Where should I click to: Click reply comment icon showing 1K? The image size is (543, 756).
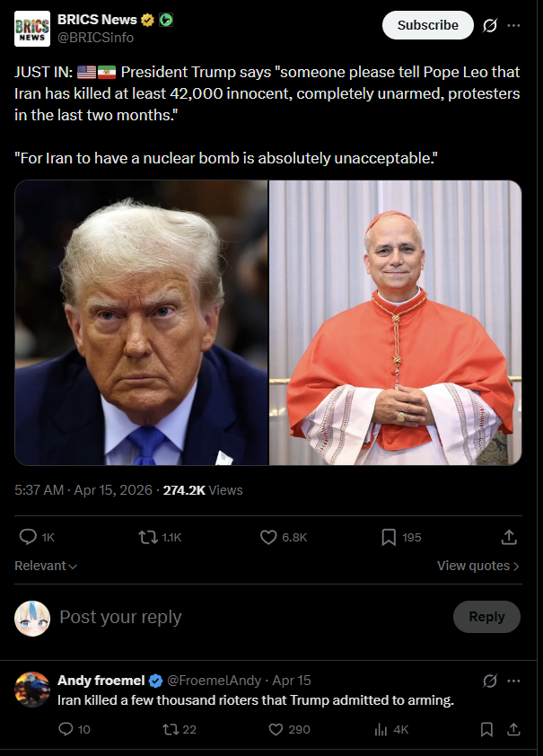(37, 537)
